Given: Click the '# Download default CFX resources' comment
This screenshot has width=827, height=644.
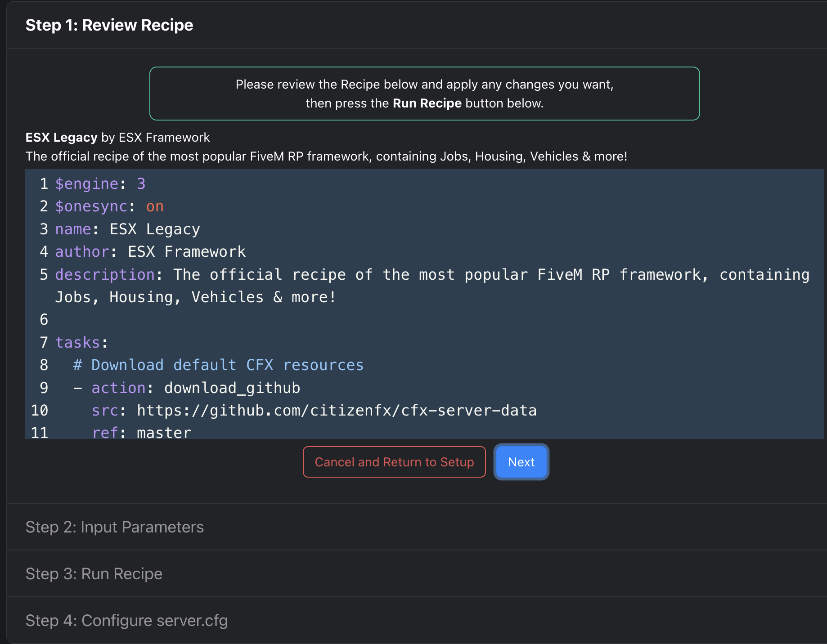Looking at the screenshot, I should click(218, 365).
